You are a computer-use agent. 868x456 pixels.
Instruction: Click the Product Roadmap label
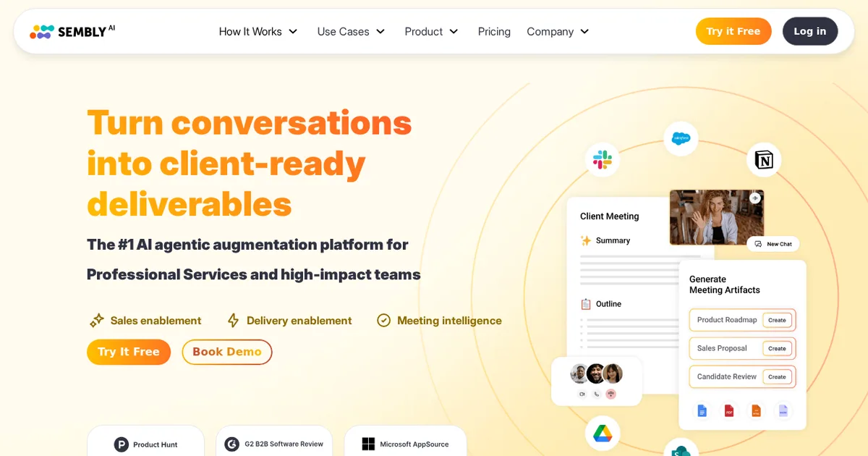coord(726,320)
